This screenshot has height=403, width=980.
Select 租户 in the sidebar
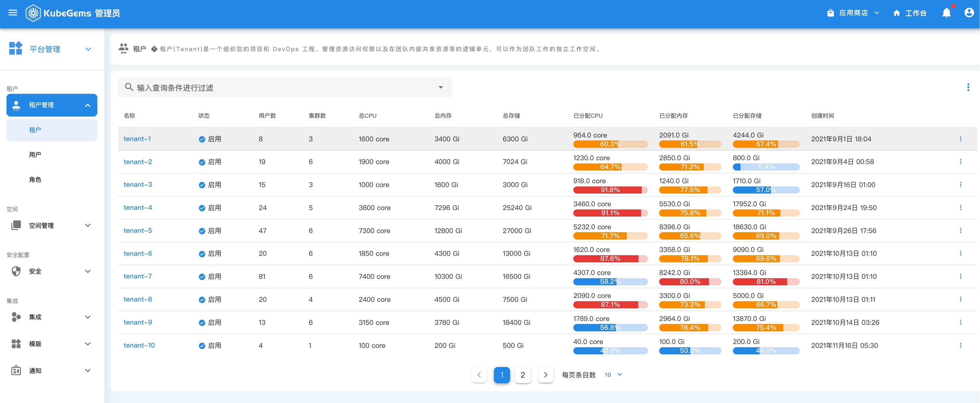pos(52,130)
